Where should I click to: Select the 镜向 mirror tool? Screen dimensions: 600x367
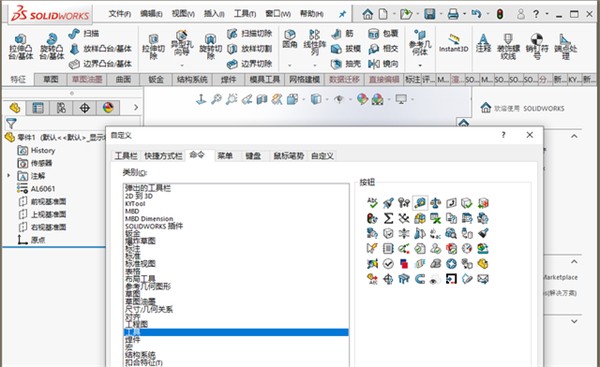pyautogui.click(x=383, y=64)
